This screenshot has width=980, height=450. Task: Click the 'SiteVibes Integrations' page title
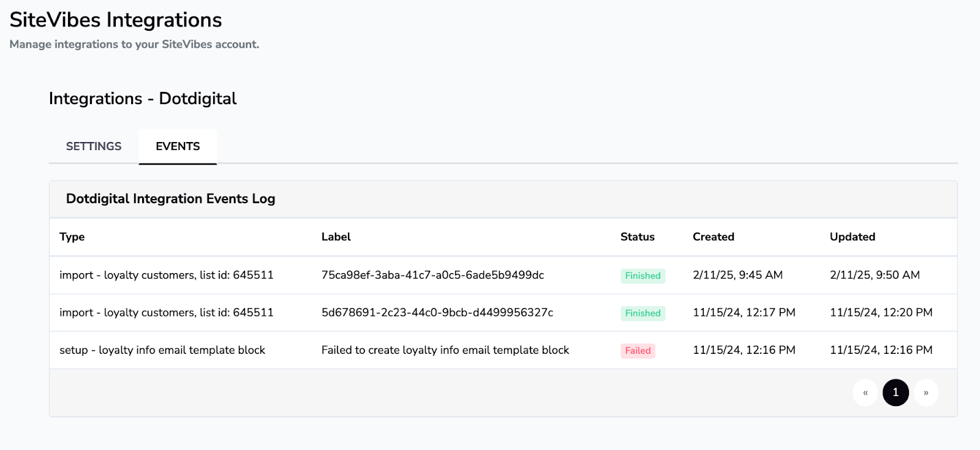coord(116,20)
